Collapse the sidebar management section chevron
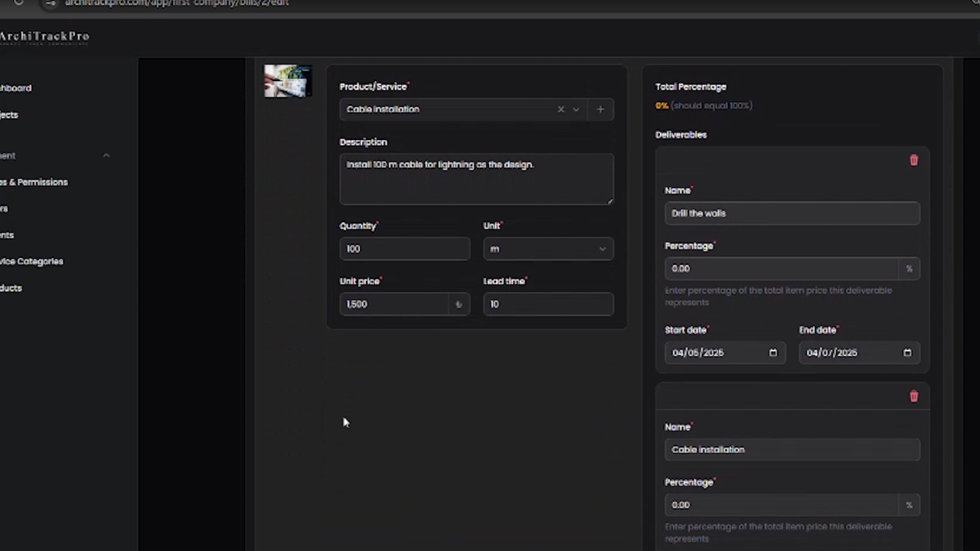 (x=106, y=155)
